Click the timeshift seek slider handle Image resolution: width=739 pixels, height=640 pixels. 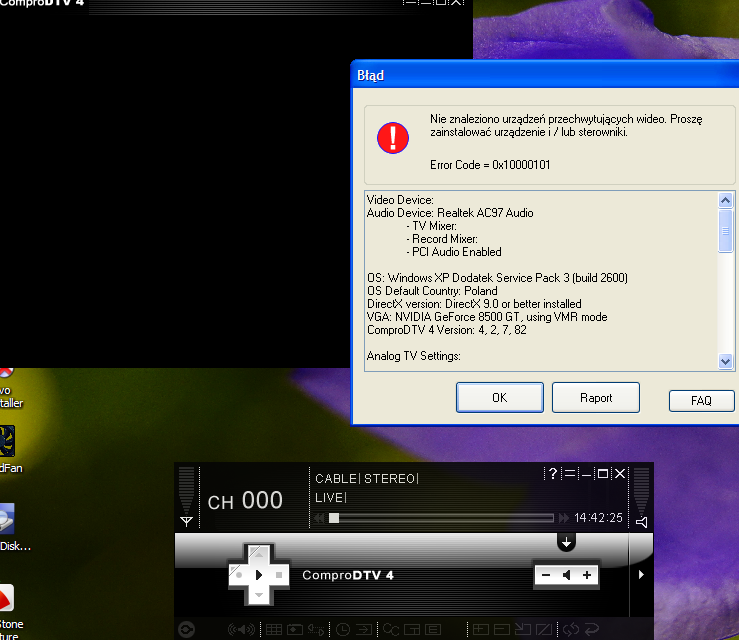[x=334, y=518]
